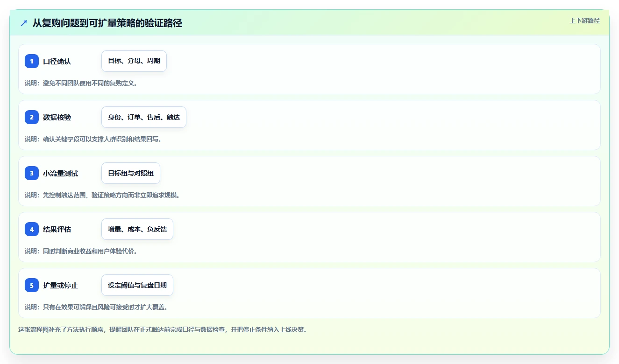Select the 数据核验 step title

57,117
